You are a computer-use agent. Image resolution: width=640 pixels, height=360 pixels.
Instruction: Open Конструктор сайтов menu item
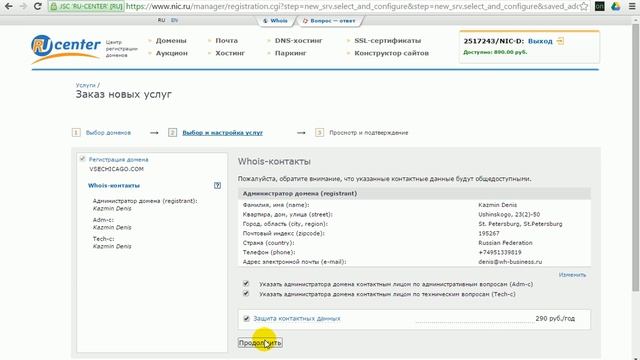point(391,53)
